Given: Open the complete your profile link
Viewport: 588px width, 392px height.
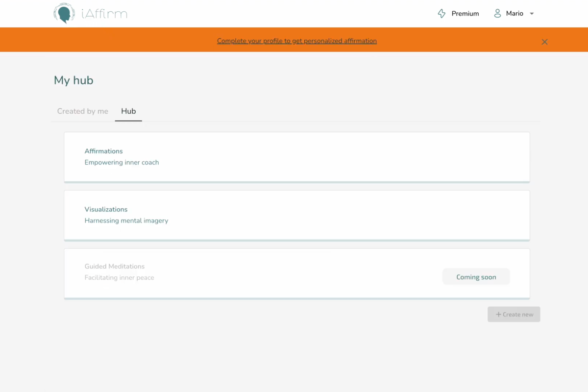Looking at the screenshot, I should coord(297,41).
